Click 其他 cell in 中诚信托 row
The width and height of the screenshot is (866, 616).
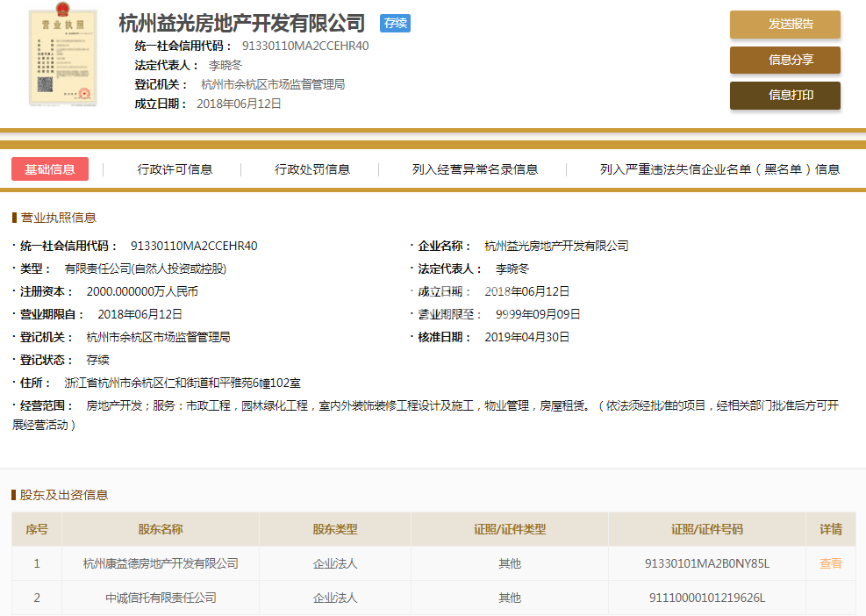(x=509, y=598)
